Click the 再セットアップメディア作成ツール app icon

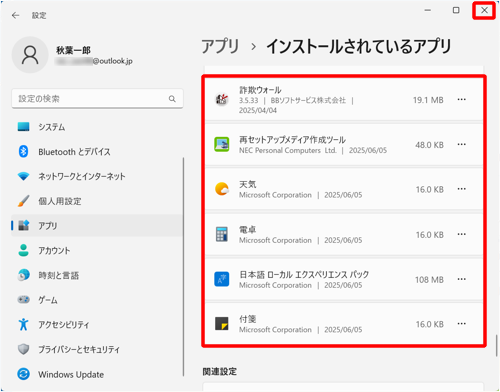click(222, 144)
